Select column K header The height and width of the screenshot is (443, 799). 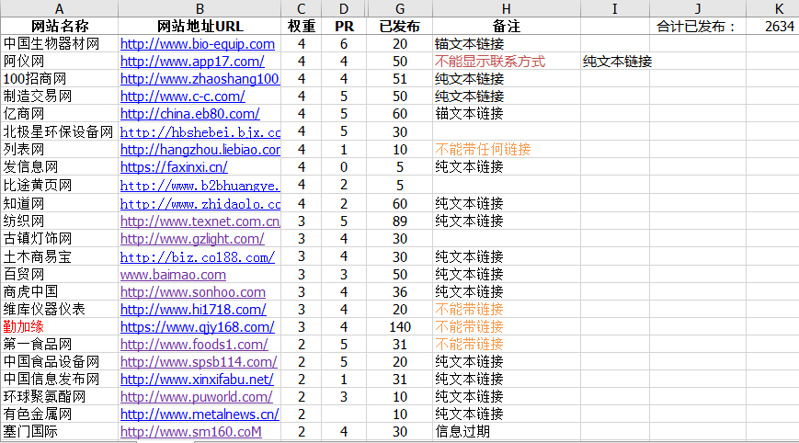point(773,9)
